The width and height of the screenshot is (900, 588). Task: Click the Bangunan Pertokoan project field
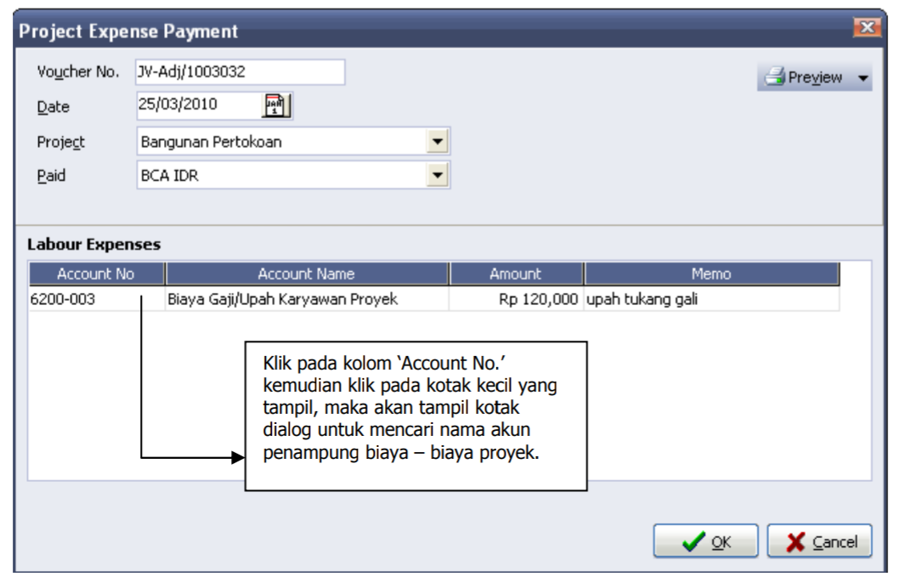pos(280,141)
